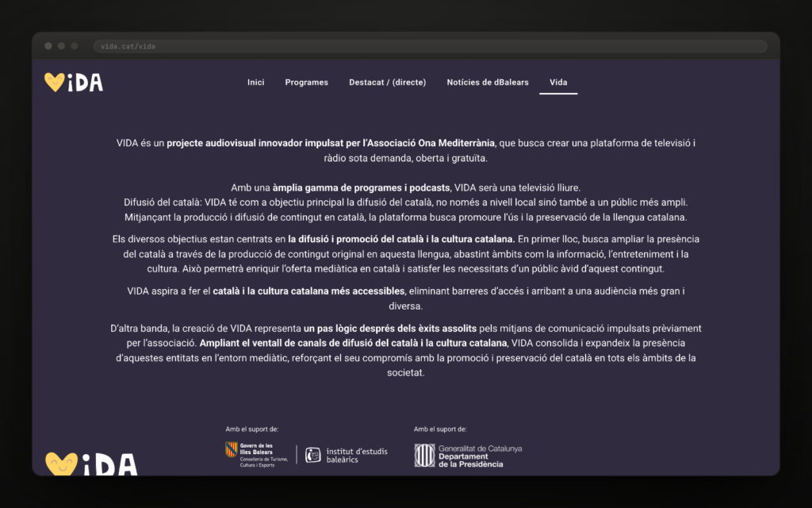Viewport: 812px width, 508px height.
Task: Click the minimize window dot
Action: [x=61, y=46]
